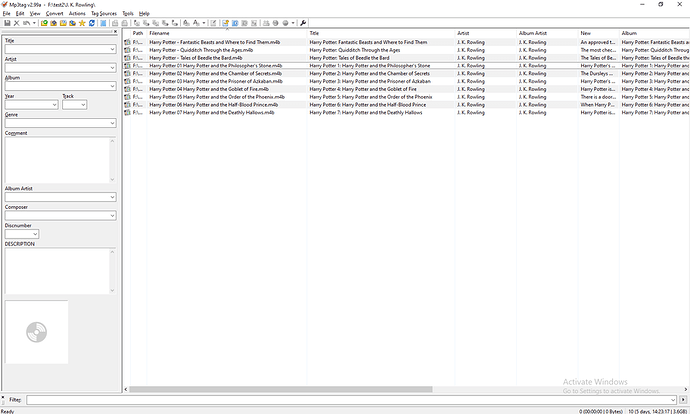
Task: Click the Change directory folder icon
Action: pos(44,23)
